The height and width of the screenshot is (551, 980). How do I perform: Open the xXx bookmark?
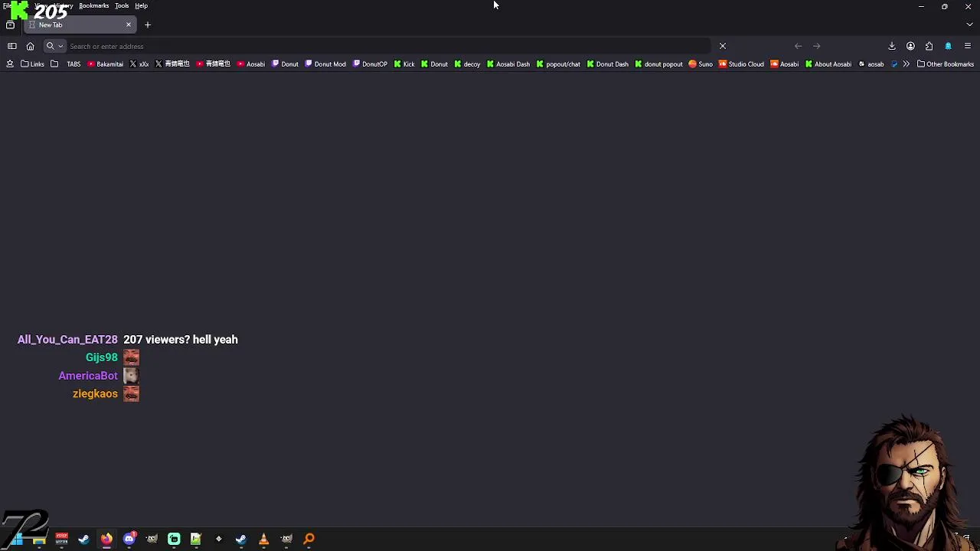coord(139,64)
